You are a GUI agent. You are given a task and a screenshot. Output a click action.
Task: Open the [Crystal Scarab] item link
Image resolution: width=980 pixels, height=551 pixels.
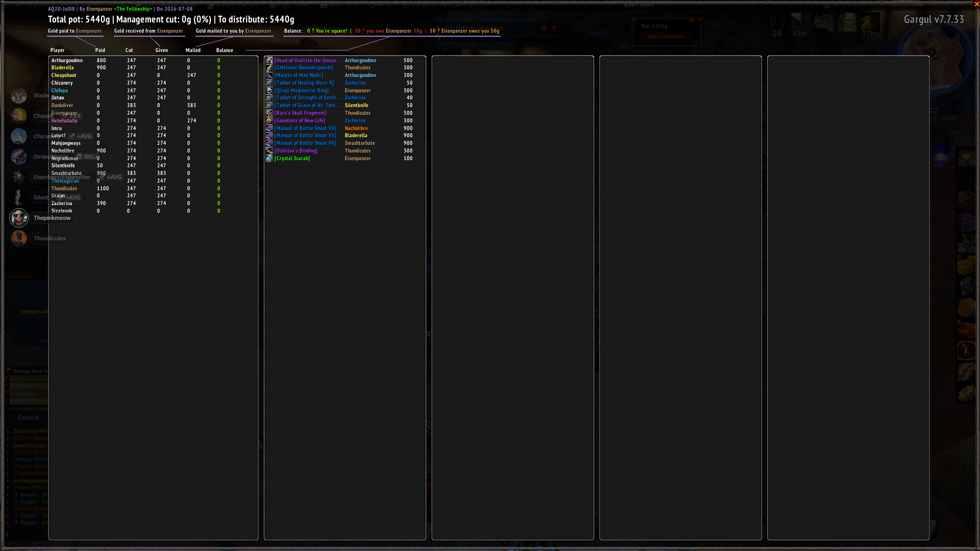coord(292,158)
